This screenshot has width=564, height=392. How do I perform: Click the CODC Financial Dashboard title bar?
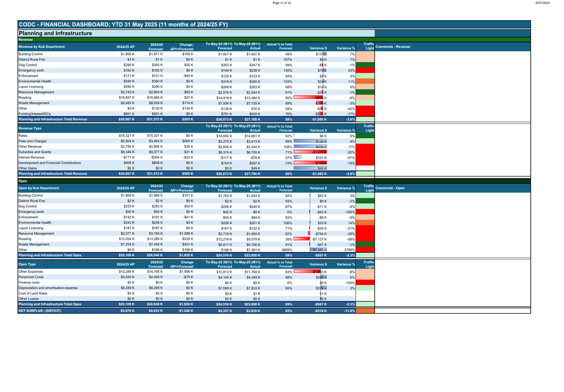[x=123, y=25]
